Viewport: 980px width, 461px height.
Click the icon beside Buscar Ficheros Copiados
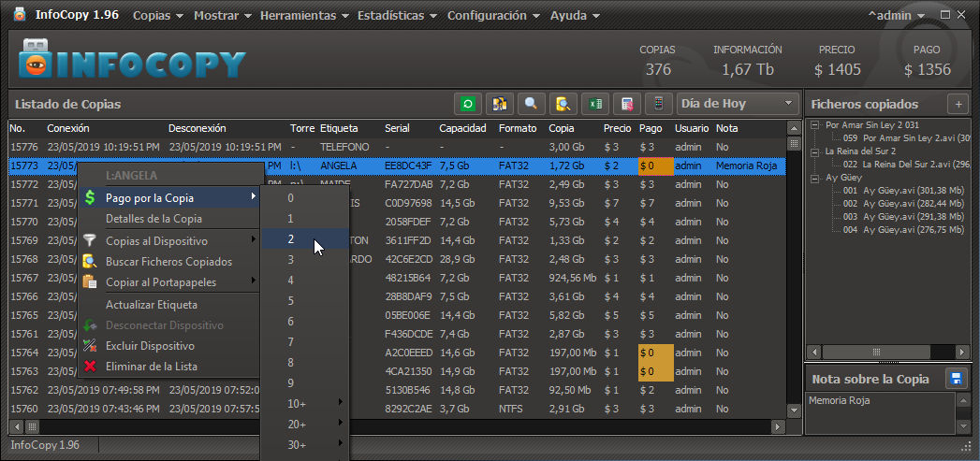(90, 261)
